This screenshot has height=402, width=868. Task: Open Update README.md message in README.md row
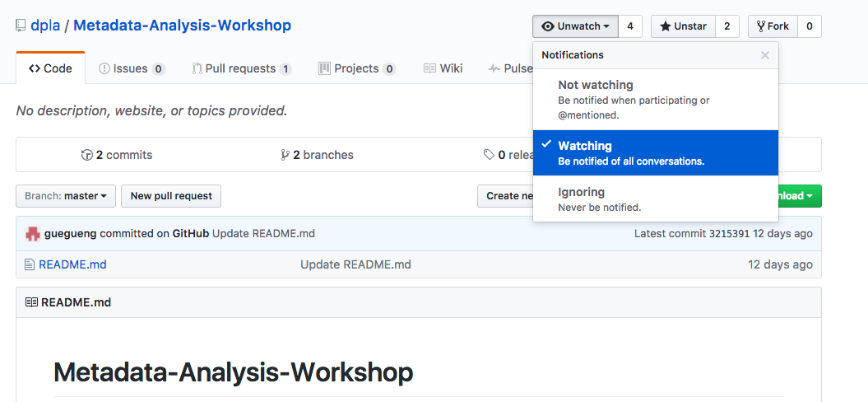click(355, 264)
